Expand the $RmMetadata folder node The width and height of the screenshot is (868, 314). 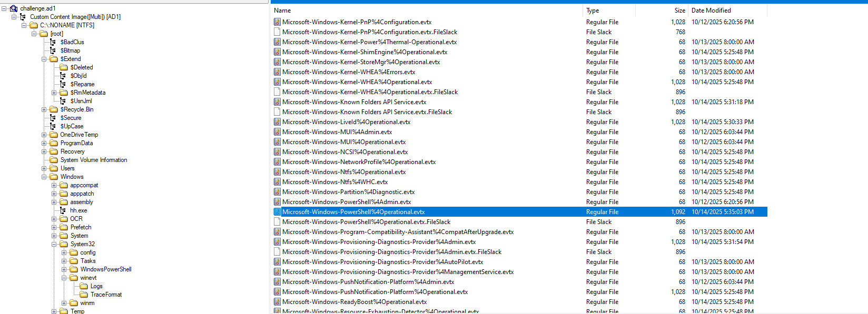pos(54,93)
